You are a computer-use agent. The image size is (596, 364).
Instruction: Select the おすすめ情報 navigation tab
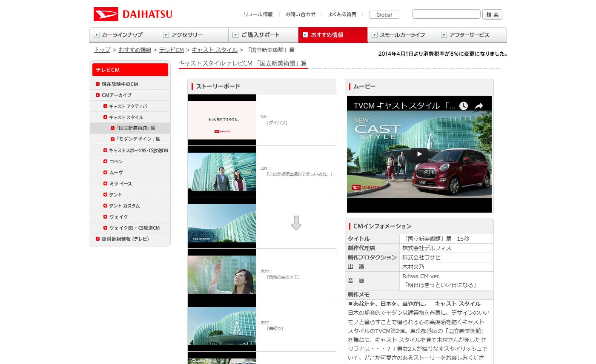coord(333,35)
